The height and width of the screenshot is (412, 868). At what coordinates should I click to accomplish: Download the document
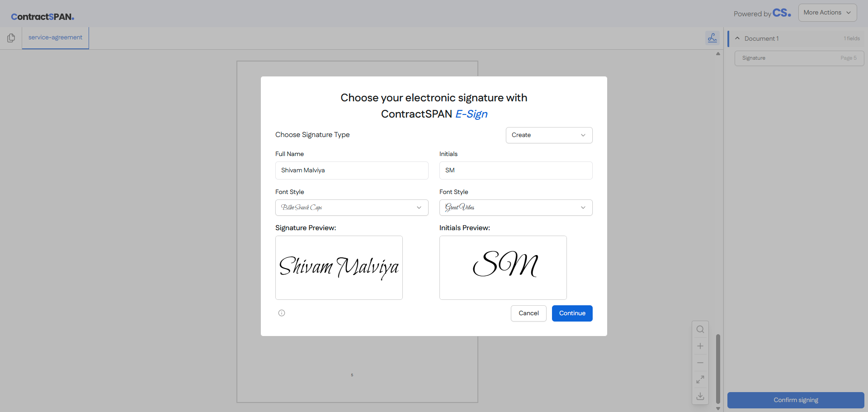click(x=700, y=396)
